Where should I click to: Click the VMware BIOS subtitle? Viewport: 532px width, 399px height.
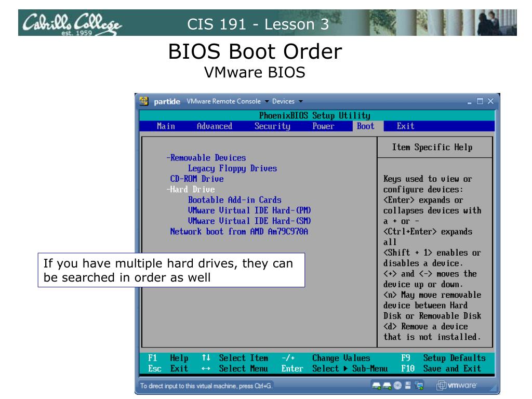pos(255,72)
